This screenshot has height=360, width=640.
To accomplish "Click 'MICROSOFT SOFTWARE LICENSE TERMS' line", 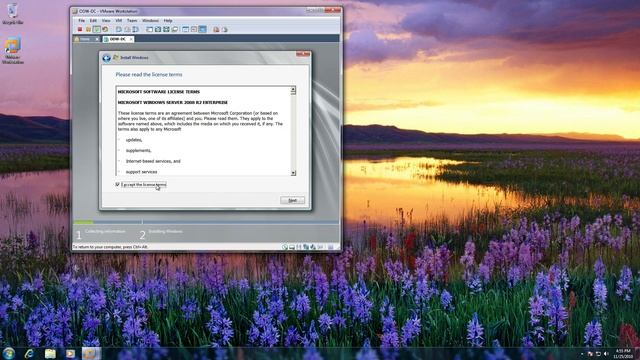I will pyautogui.click(x=159, y=92).
